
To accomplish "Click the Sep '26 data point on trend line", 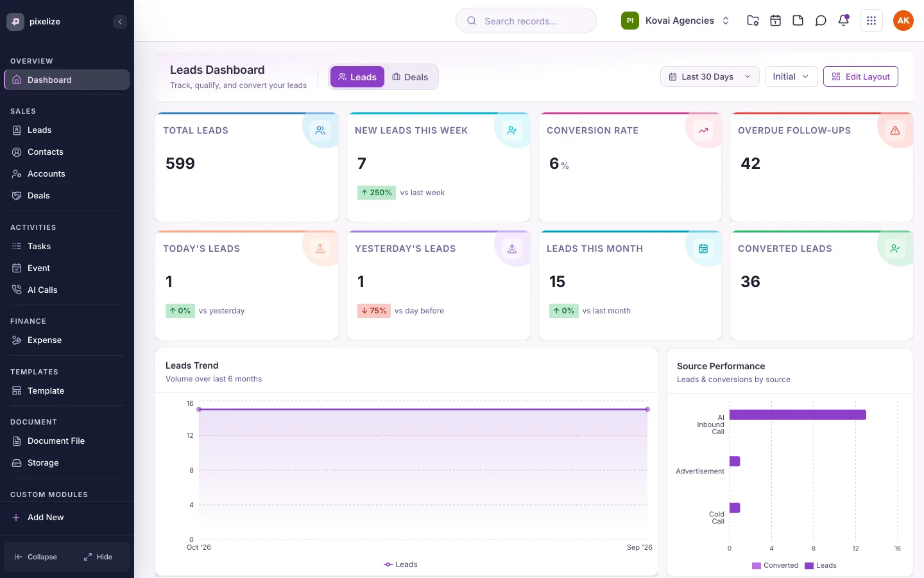I will coord(647,409).
